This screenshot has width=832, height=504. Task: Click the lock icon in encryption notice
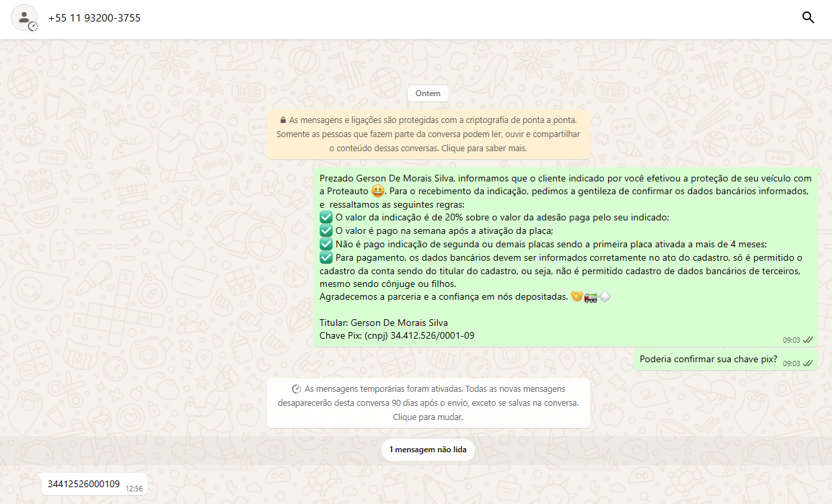pyautogui.click(x=283, y=120)
